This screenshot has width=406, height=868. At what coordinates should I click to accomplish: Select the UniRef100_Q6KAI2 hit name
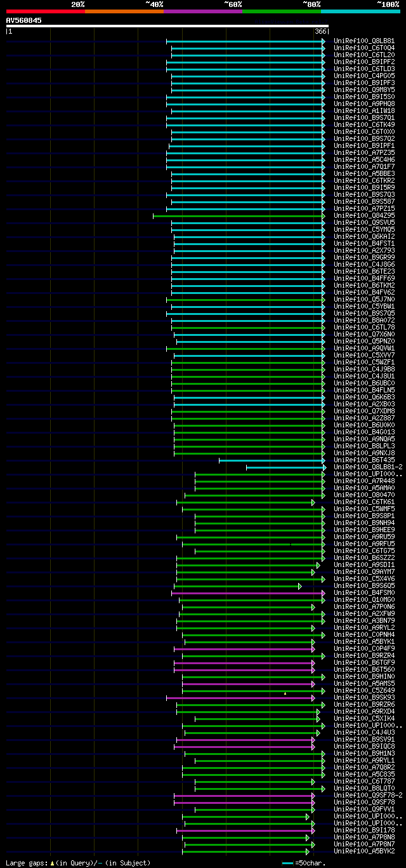point(364,237)
